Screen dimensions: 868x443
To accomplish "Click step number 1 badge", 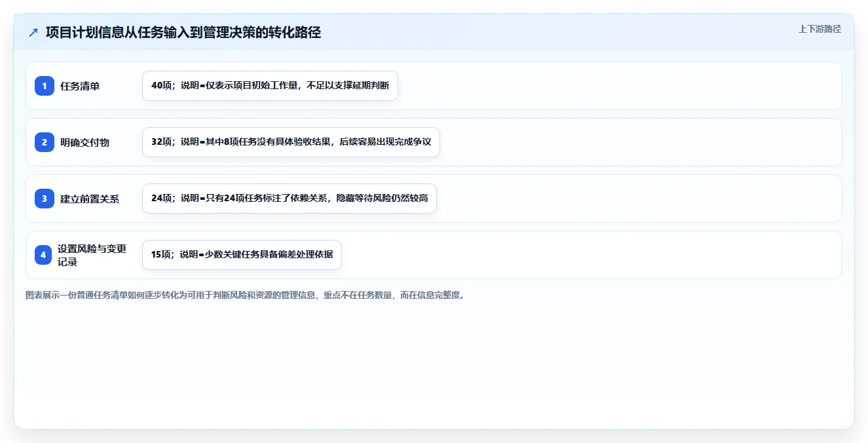I will 45,86.
